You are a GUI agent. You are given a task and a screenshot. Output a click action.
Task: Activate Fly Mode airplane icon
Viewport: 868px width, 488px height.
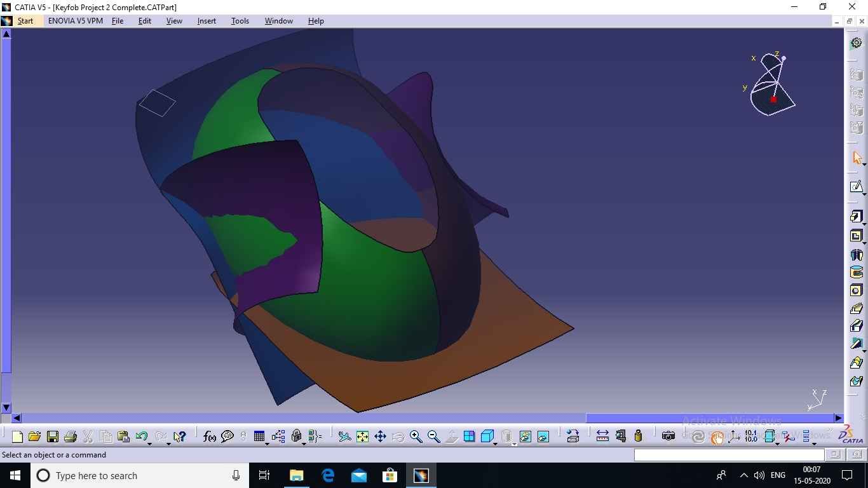344,437
